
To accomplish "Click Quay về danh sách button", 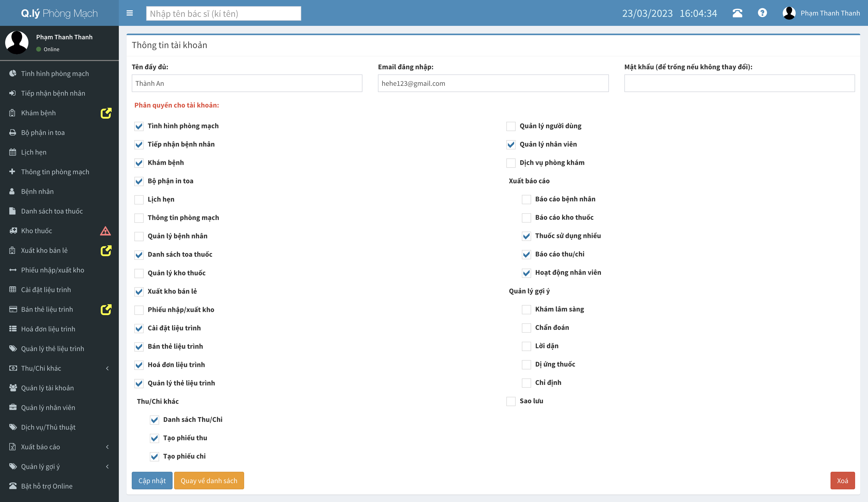I will pos(209,481).
